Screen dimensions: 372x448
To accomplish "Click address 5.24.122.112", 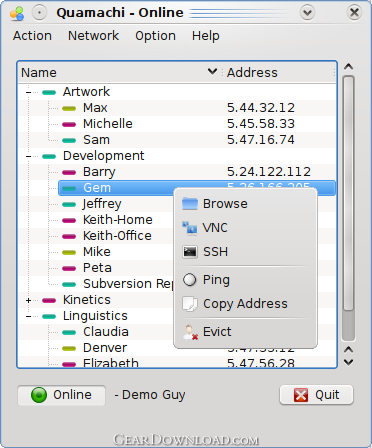I will pyautogui.click(x=269, y=172).
